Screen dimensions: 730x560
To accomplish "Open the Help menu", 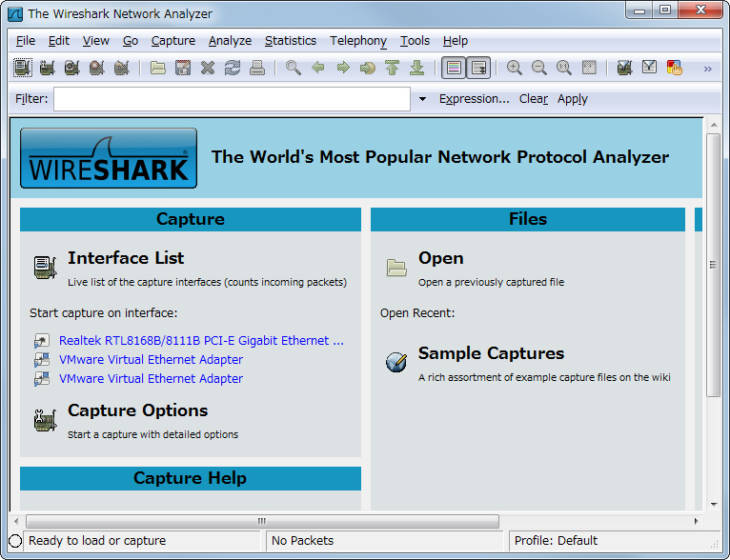I will (456, 41).
